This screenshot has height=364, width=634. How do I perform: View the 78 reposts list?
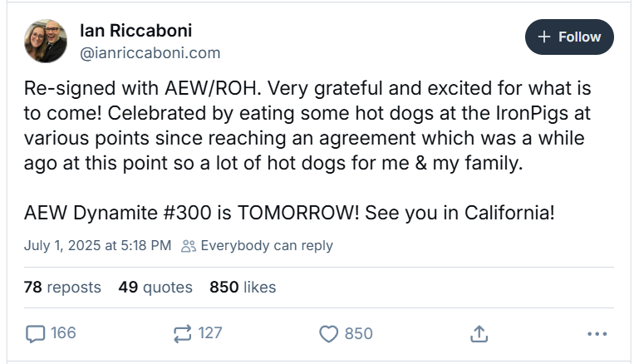coord(62,288)
